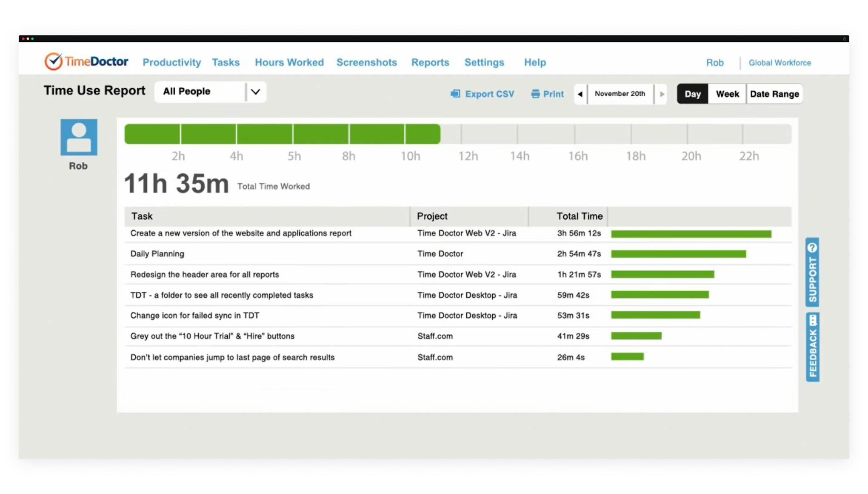Switch to Week view
Image resolution: width=868 pixels, height=494 pixels.
click(x=727, y=94)
